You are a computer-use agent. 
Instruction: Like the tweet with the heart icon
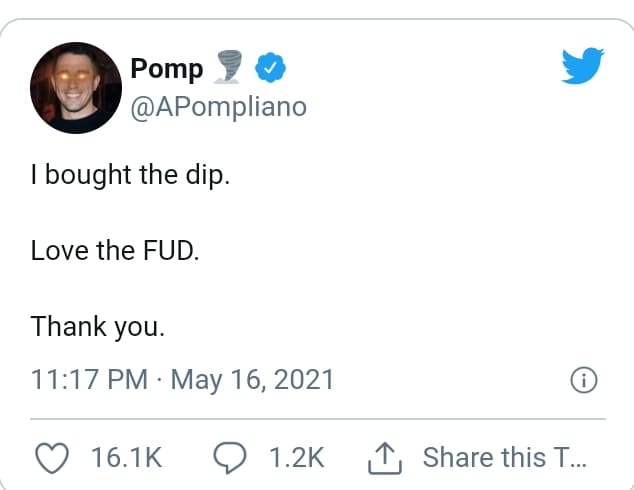(52, 458)
